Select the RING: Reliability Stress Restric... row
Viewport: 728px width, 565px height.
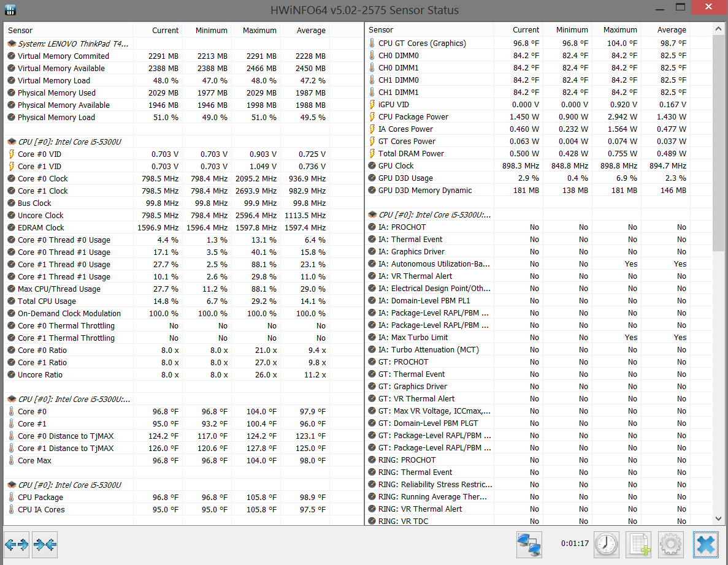click(527, 484)
